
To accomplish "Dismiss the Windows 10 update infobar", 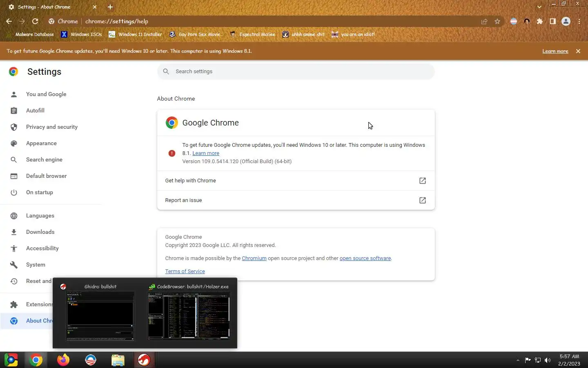I will click(x=578, y=51).
